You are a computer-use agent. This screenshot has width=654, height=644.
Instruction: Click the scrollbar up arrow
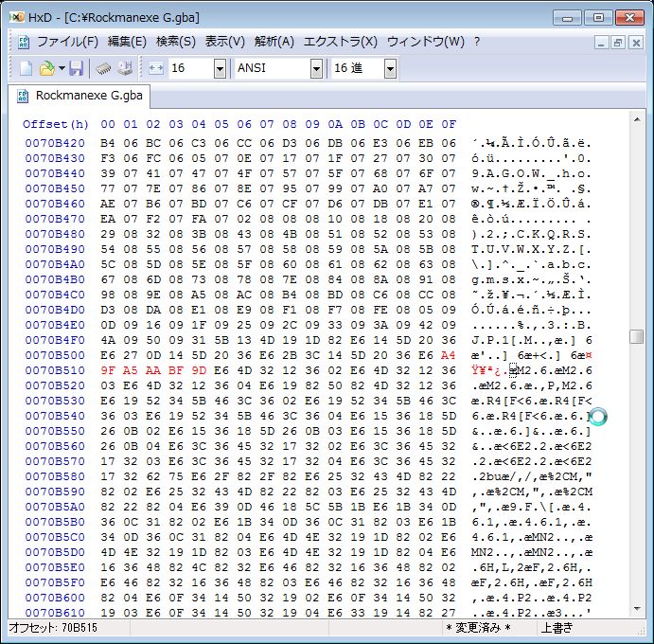point(637,119)
